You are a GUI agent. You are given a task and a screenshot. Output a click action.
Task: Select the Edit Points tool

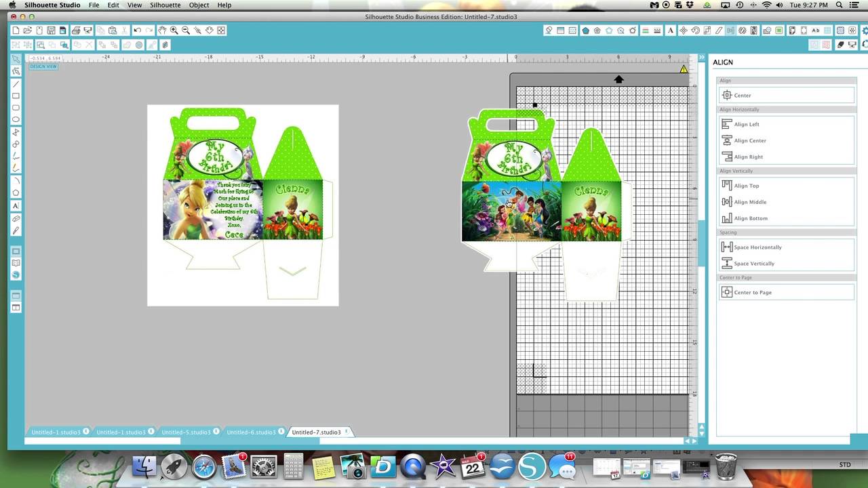coord(16,71)
